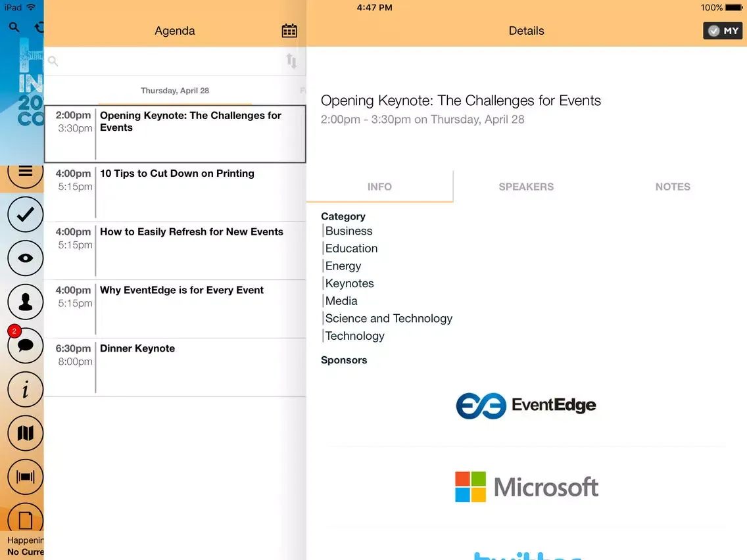Open the barcode scanner icon in sidebar
The width and height of the screenshot is (747, 560).
(25, 477)
